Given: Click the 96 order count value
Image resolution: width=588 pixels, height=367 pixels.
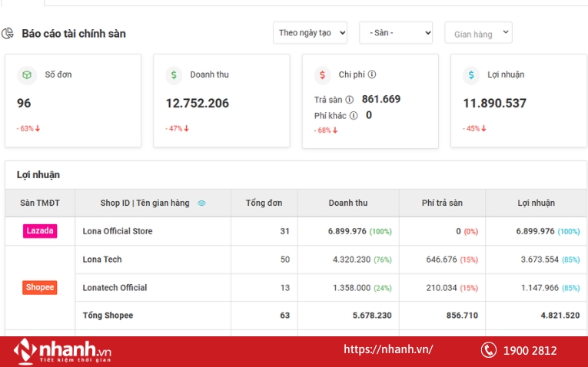Looking at the screenshot, I should pos(24,103).
